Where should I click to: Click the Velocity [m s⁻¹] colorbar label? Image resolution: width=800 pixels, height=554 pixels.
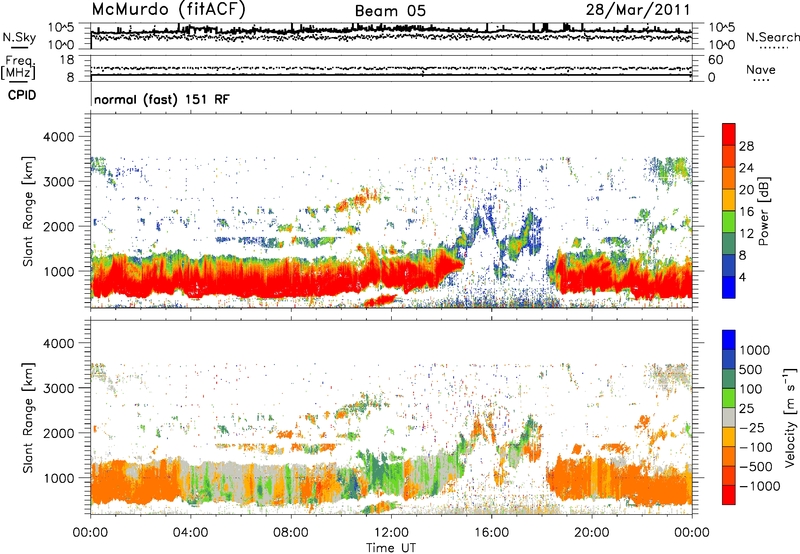coord(790,418)
